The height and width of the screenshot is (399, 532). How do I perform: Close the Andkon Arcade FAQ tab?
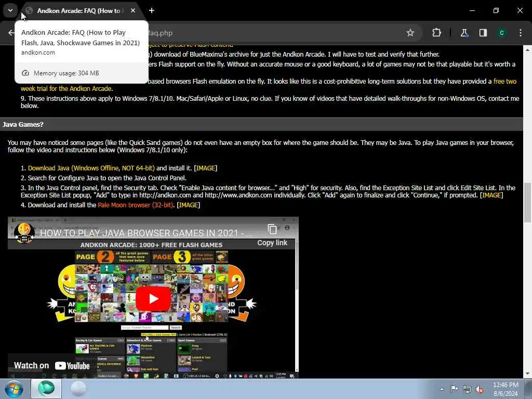tap(133, 10)
